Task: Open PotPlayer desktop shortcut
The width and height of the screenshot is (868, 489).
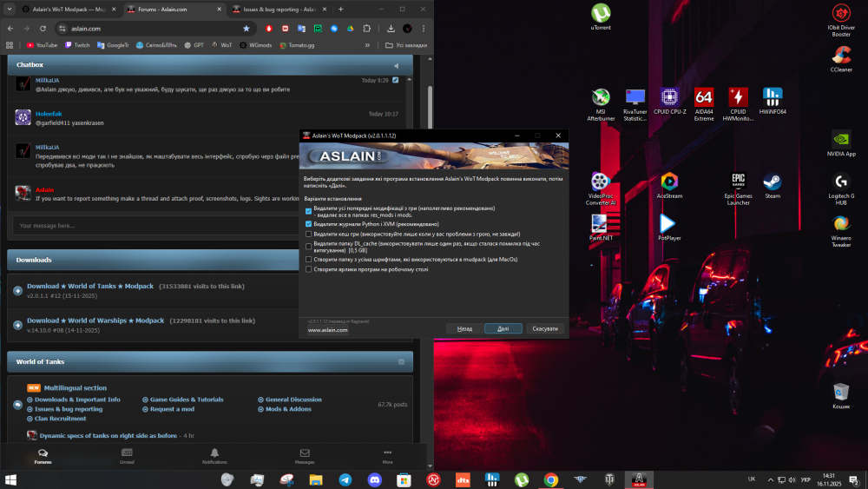Action: [669, 228]
